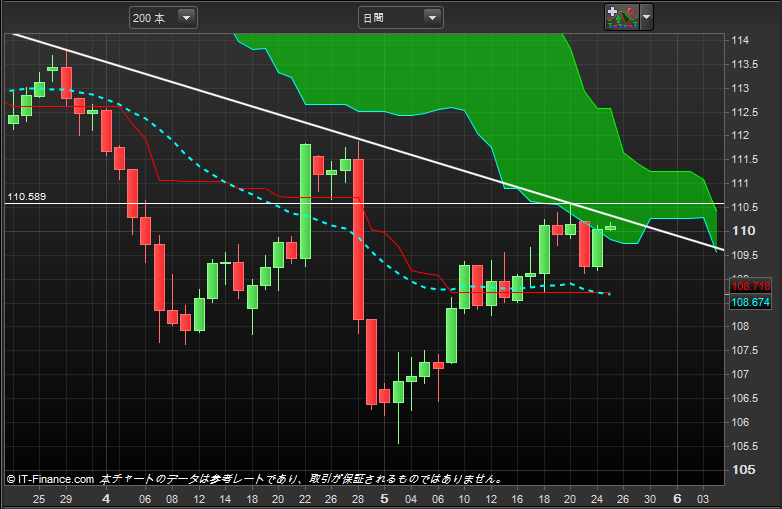Click the 112.5 price axis label
The image size is (782, 509).
click(745, 112)
